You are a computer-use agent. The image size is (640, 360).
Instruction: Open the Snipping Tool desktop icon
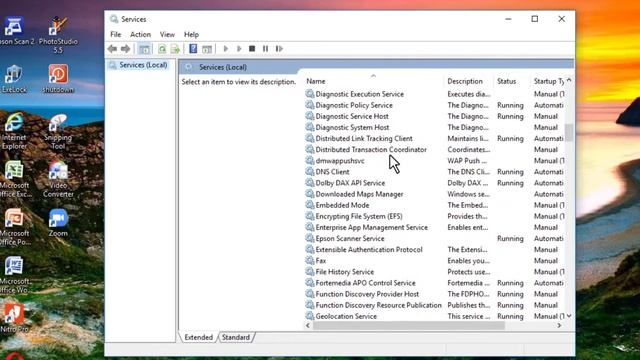(x=58, y=131)
